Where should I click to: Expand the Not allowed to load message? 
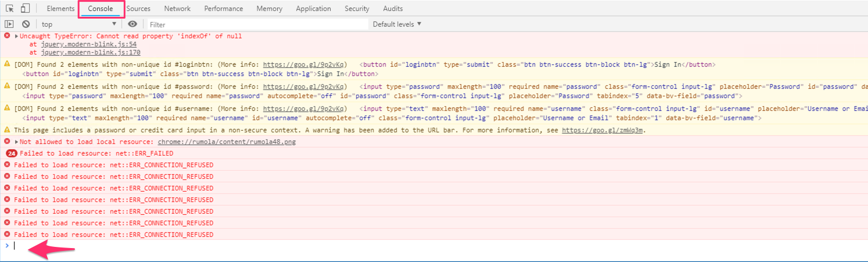tap(17, 142)
